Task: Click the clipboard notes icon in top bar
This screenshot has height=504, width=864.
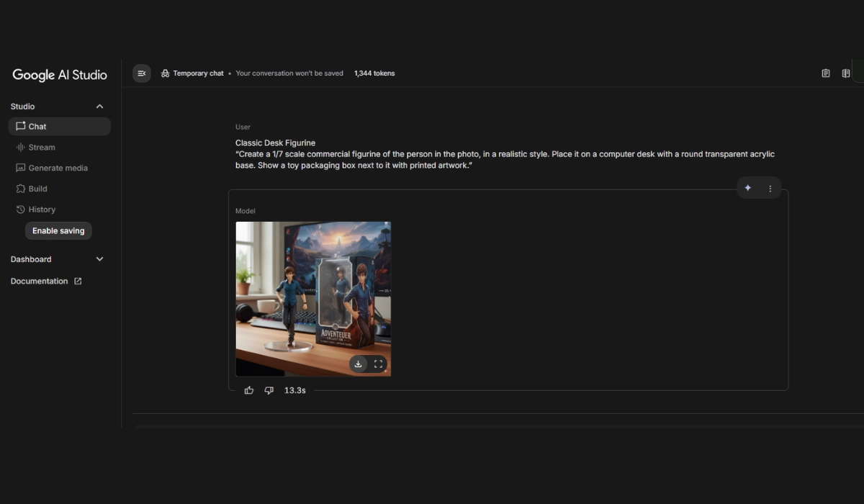Action: click(x=826, y=73)
